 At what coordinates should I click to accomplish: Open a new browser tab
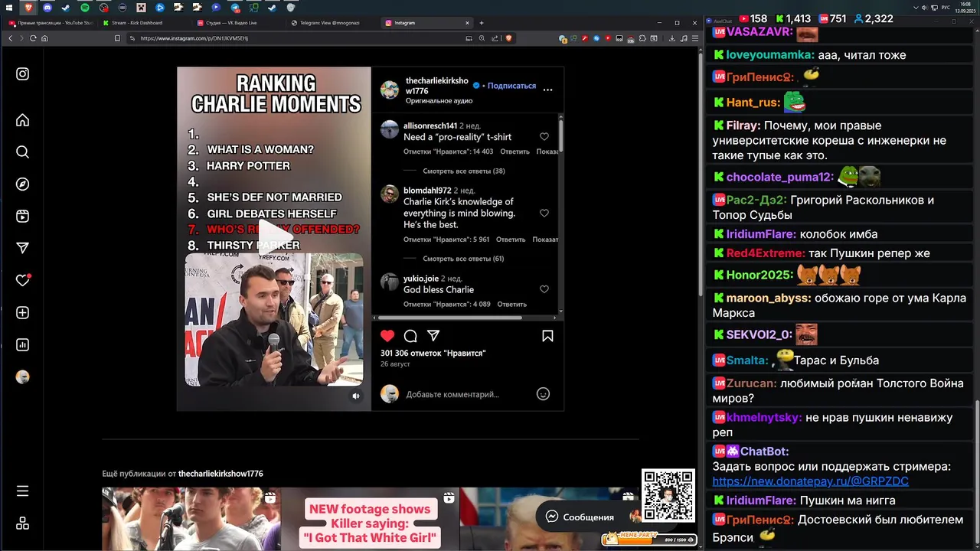482,23
